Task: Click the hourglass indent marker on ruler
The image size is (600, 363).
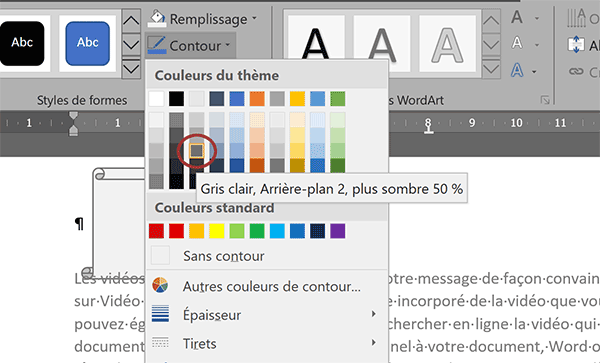Action: [x=73, y=124]
